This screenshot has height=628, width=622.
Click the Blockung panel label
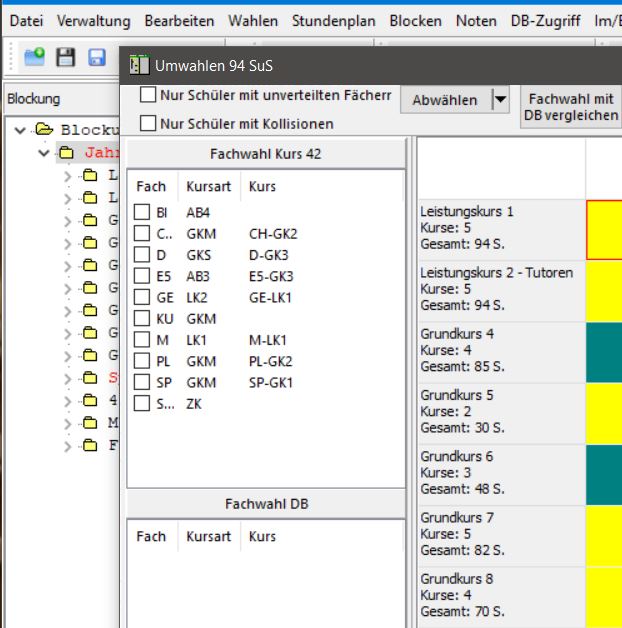pyautogui.click(x=34, y=99)
